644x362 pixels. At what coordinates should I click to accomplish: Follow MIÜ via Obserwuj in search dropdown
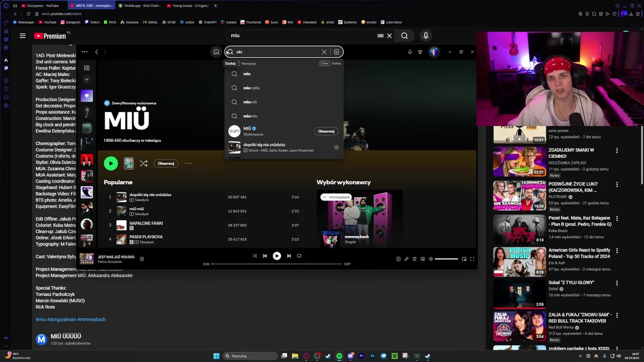pyautogui.click(x=326, y=131)
